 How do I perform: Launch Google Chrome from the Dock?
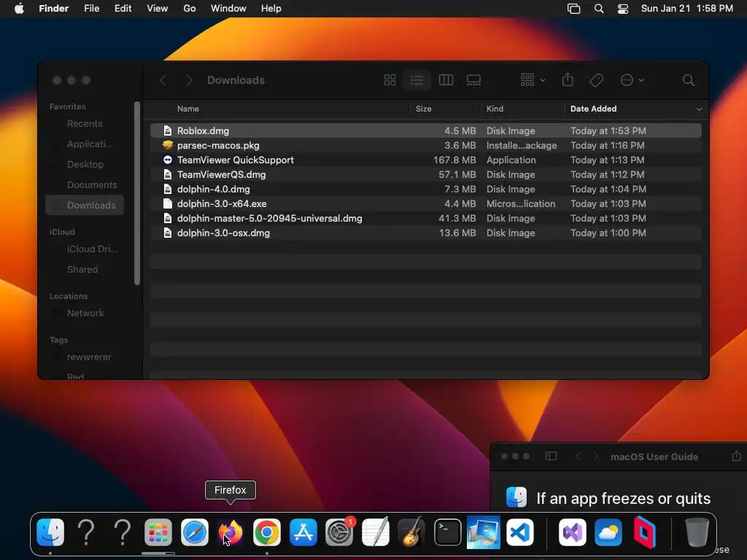pyautogui.click(x=267, y=532)
